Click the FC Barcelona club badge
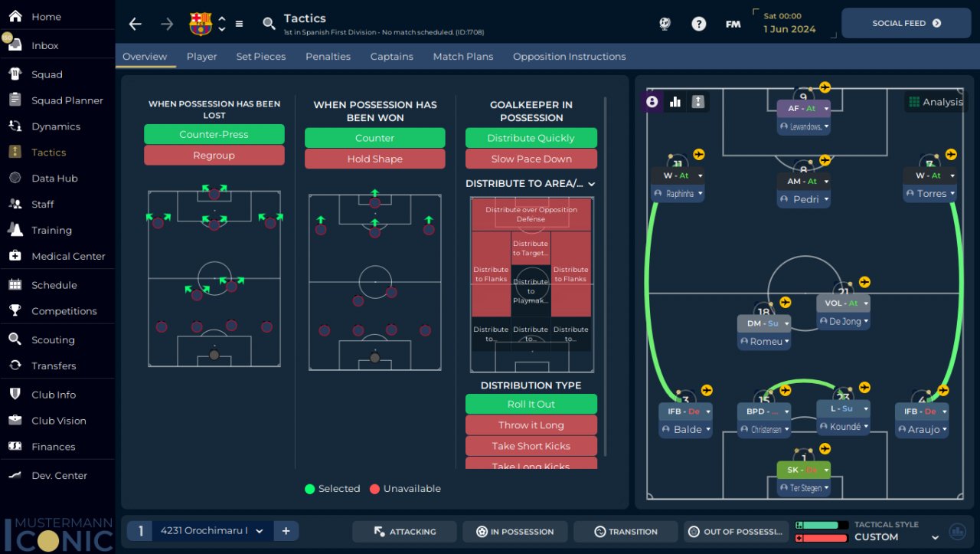 201,24
